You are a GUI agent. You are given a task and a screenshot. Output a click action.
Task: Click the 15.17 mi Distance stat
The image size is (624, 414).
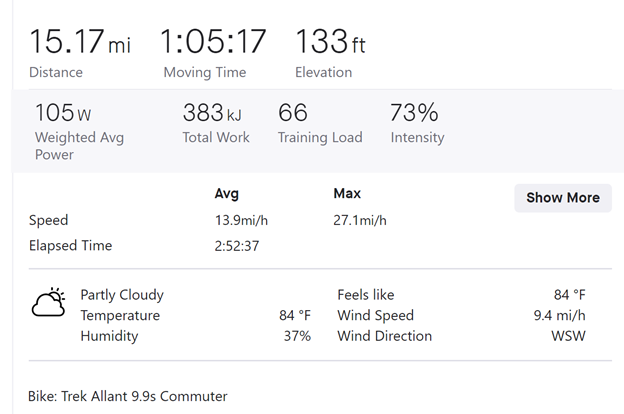(79, 42)
